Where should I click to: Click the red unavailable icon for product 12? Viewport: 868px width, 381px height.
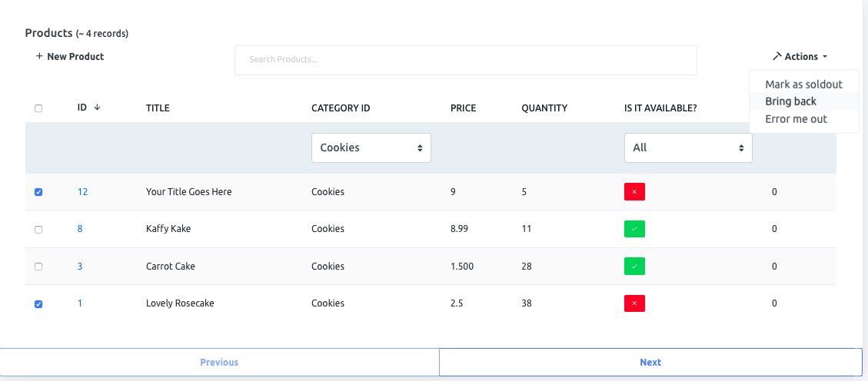634,191
